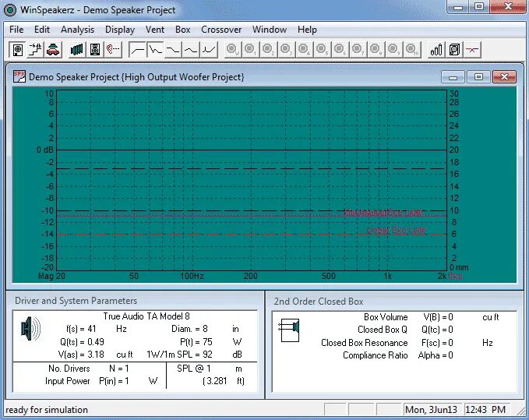Click the P(t) = 75 value
This screenshot has width=529, height=420.
(196, 342)
